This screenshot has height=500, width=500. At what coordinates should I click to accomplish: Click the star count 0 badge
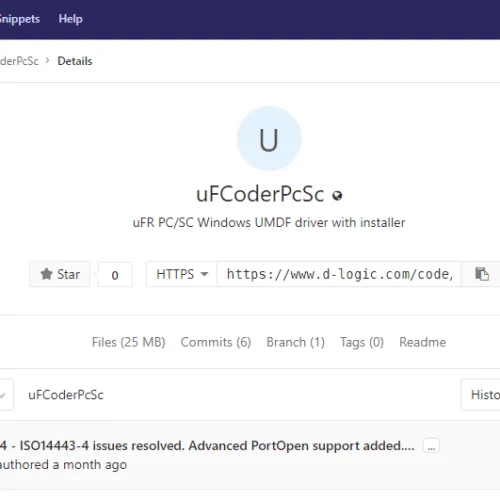point(115,275)
